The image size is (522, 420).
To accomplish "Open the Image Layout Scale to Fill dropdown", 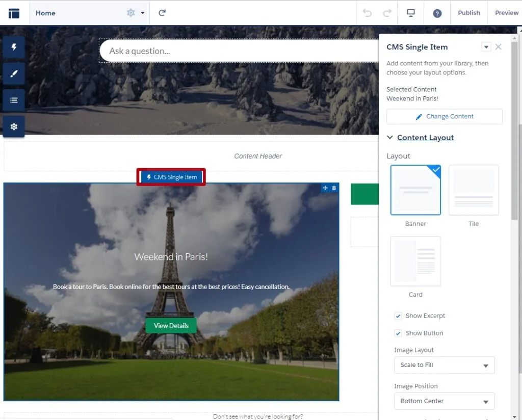I will pos(444,365).
